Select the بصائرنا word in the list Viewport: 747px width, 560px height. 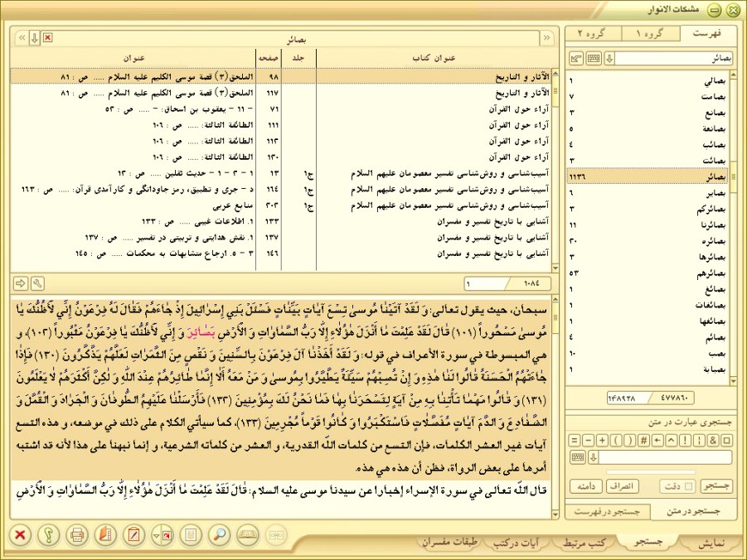[648, 224]
